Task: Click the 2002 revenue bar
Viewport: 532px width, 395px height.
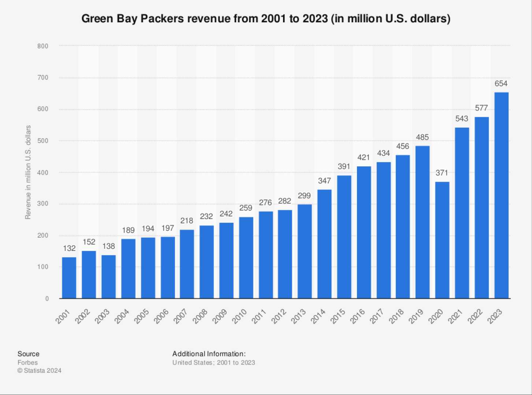Action: 89,275
